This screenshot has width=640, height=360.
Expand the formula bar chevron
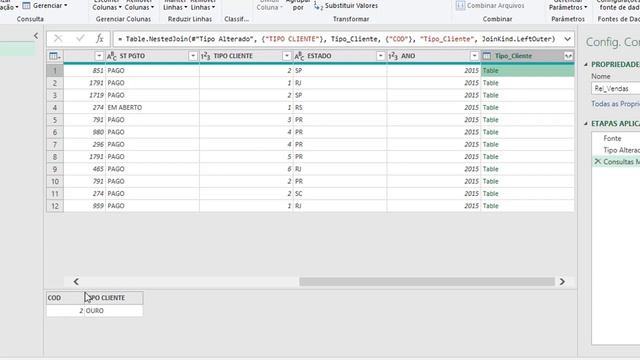click(567, 39)
